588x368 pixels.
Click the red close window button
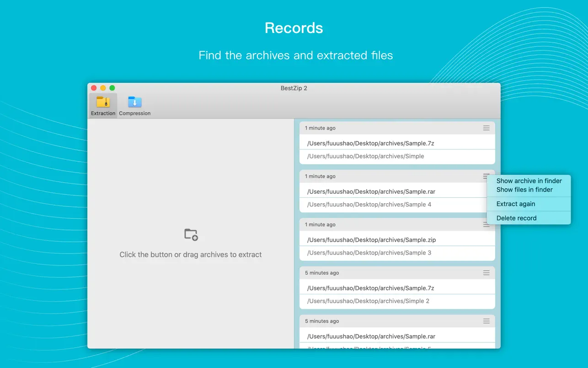[x=94, y=88]
